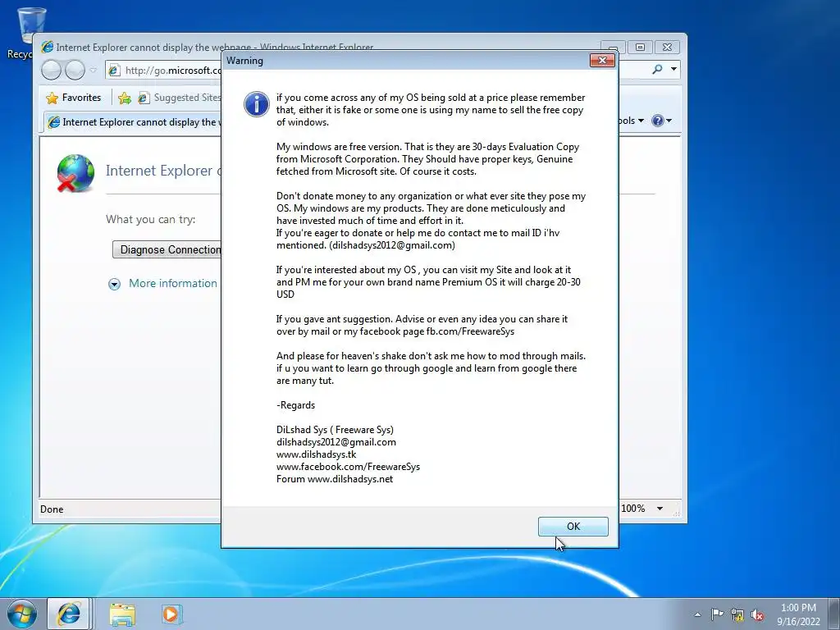Click the address bar showing go.microsoft URL

pos(163,71)
